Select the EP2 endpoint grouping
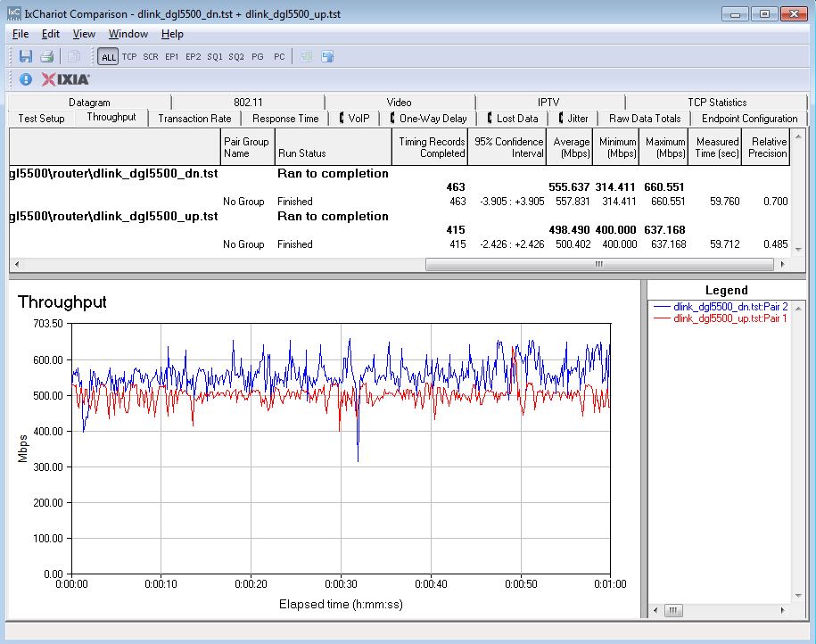 (193, 57)
